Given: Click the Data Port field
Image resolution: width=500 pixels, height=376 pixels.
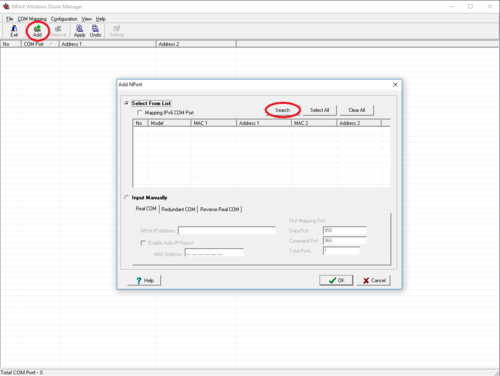Looking at the screenshot, I should coord(345,230).
